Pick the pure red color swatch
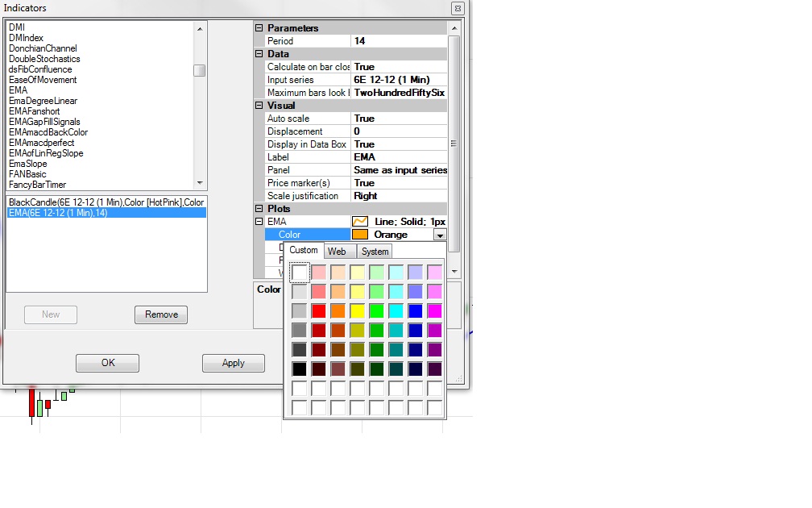The image size is (812, 508). click(319, 311)
